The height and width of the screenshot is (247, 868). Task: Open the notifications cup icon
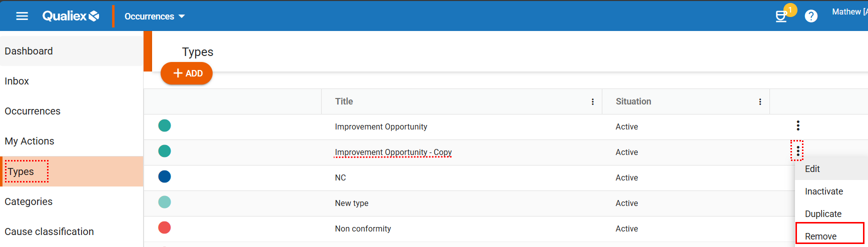click(x=781, y=16)
